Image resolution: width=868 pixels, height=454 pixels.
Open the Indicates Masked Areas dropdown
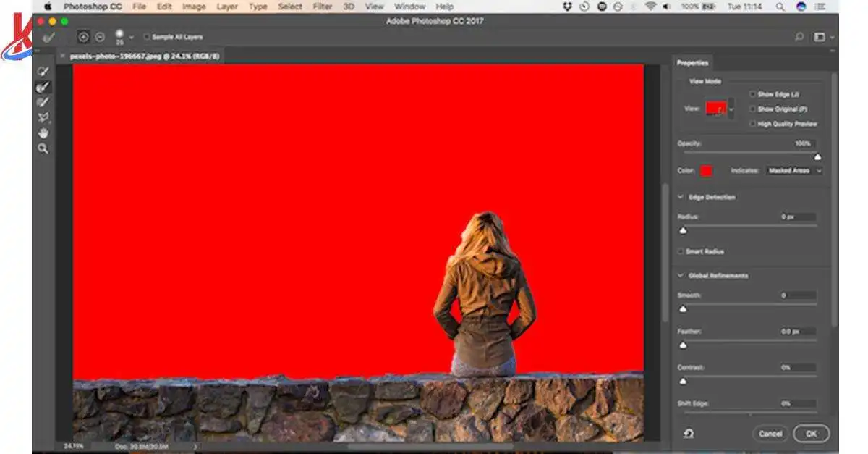pos(795,171)
